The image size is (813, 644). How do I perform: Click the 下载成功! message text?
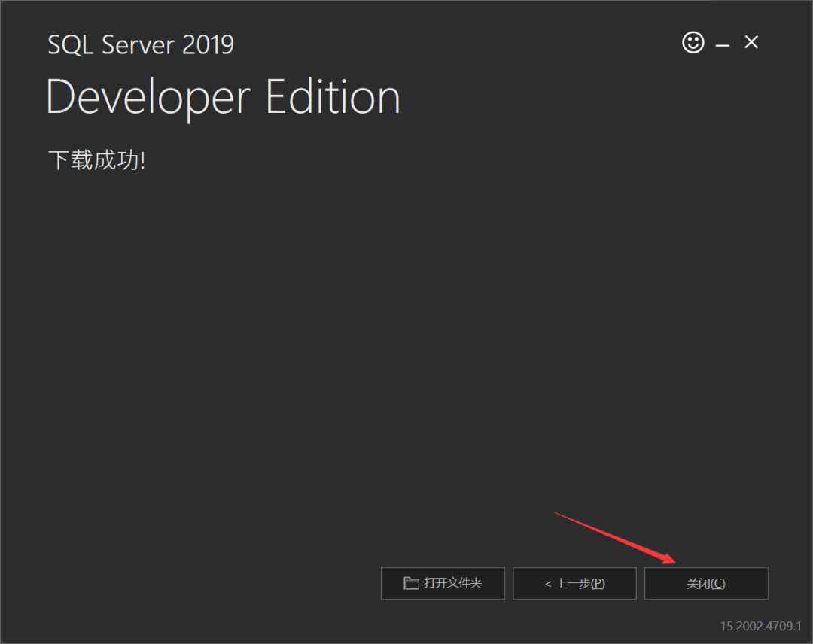coord(96,160)
